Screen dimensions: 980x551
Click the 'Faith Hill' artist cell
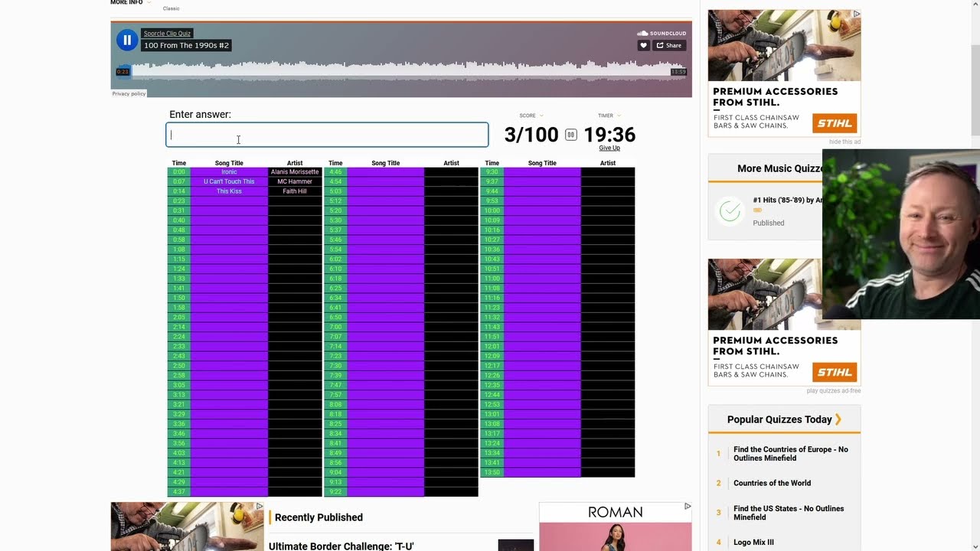295,191
